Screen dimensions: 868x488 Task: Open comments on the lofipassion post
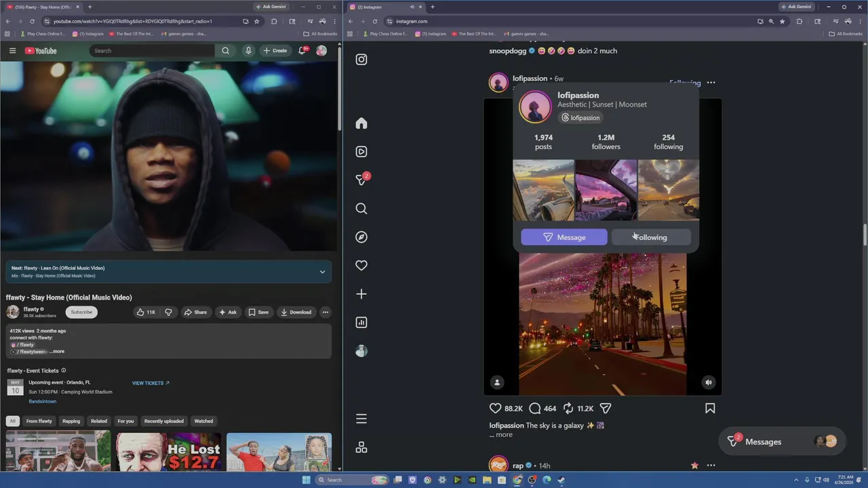535,409
